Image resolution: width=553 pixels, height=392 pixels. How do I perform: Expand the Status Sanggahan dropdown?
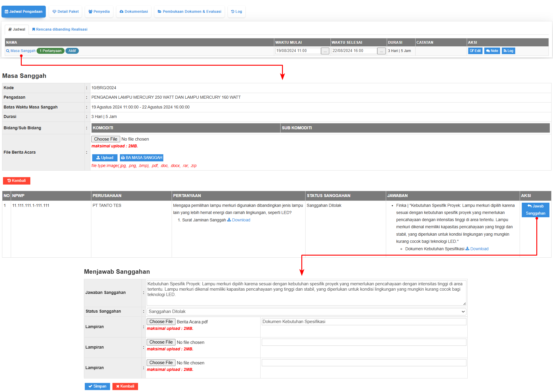point(306,311)
